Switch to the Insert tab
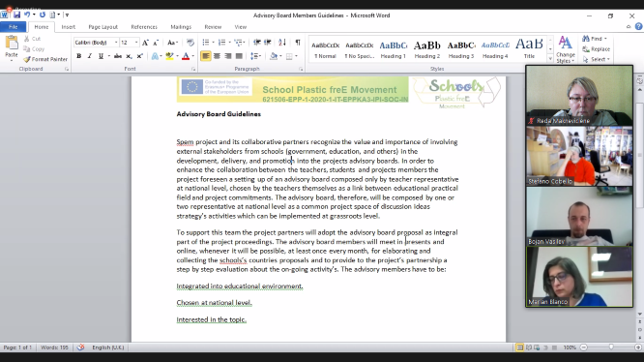 69,27
